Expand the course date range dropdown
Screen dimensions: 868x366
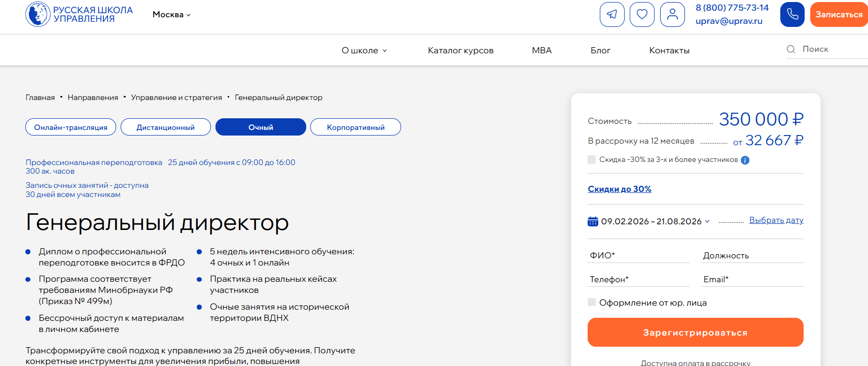655,221
